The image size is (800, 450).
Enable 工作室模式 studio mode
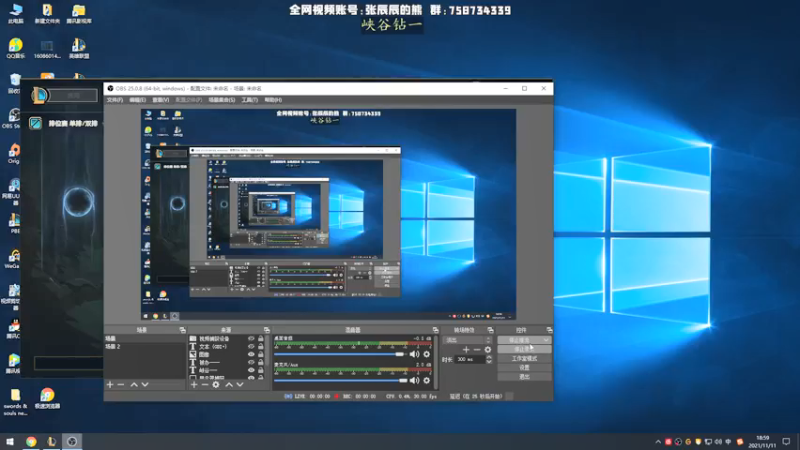524,359
